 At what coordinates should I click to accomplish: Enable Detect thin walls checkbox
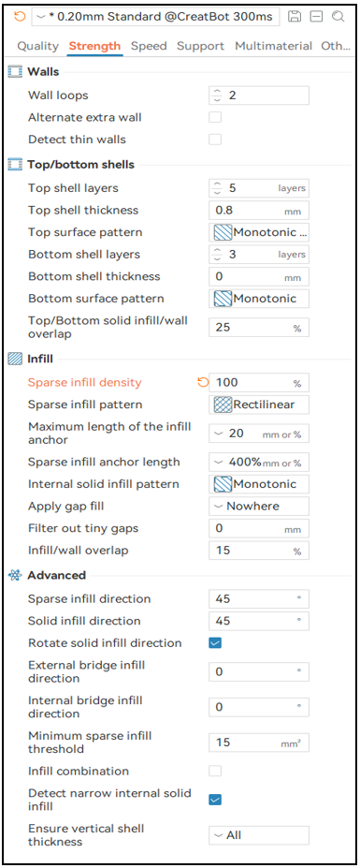215,140
